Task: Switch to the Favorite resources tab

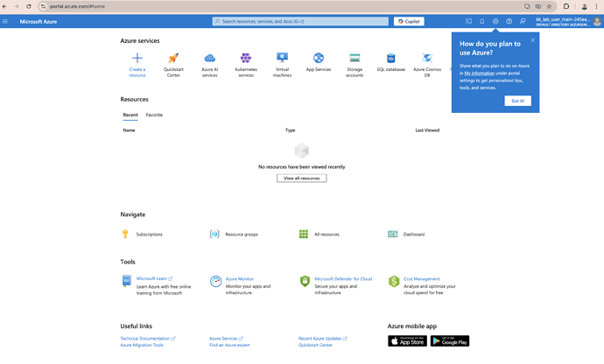Action: [x=154, y=115]
